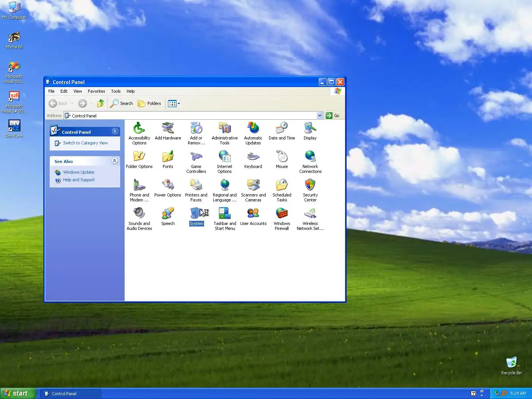
Task: Select Recycle Bin on desktop
Action: 511,366
